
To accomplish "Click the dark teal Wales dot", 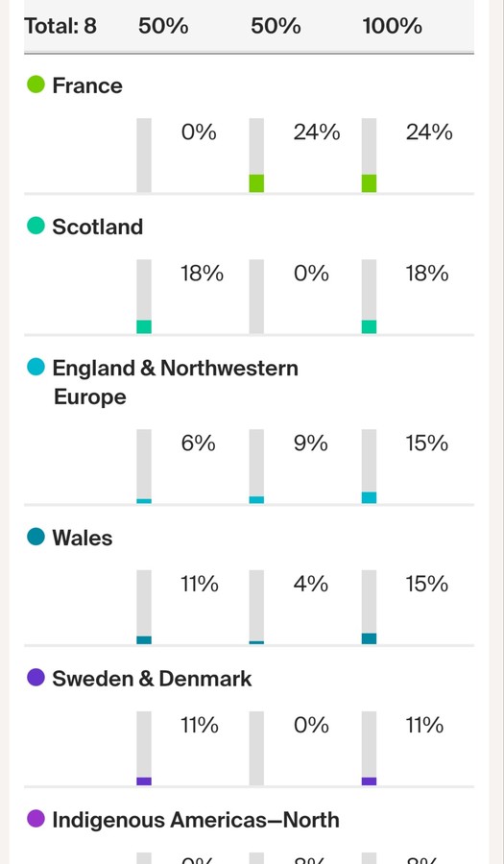I will [36, 537].
